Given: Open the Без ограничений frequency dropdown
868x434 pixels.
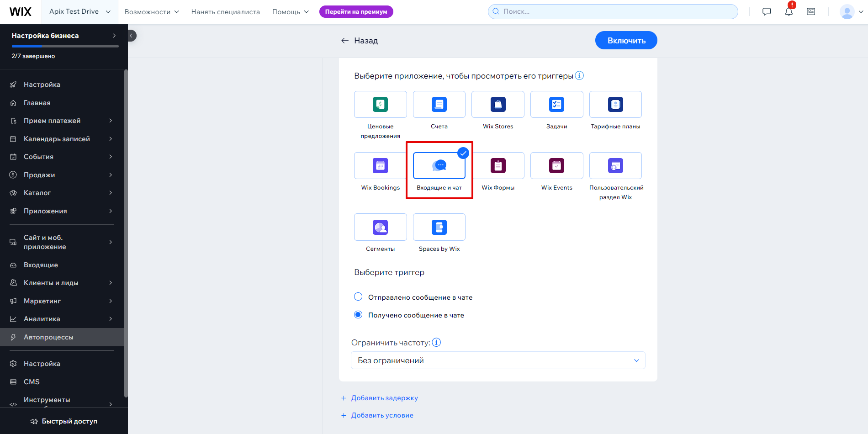Looking at the screenshot, I should (498, 360).
